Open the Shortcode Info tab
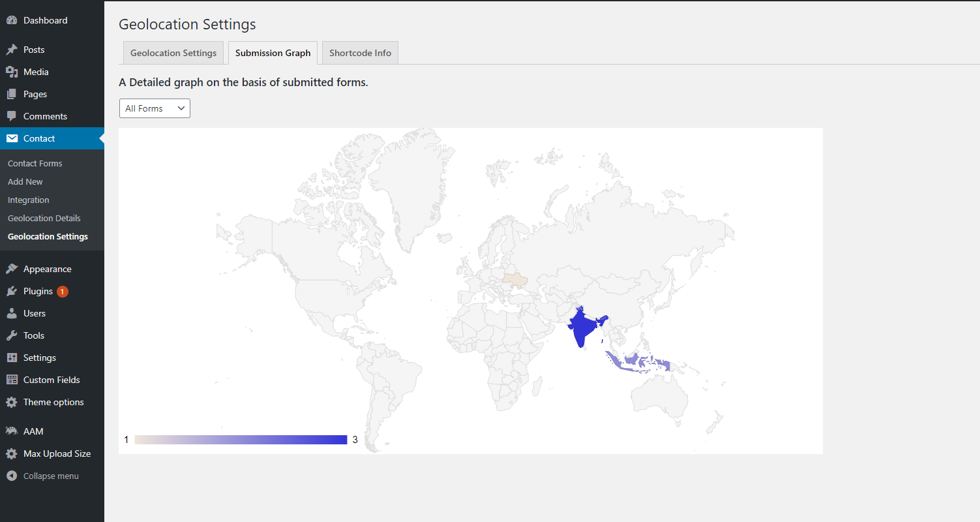 [360, 54]
